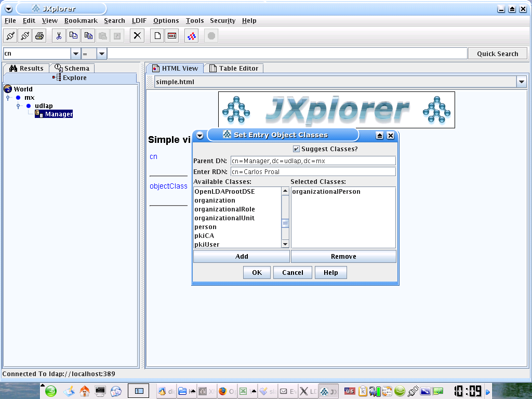
Task: Click the disconnect plug toolbar icon
Action: click(x=25, y=36)
